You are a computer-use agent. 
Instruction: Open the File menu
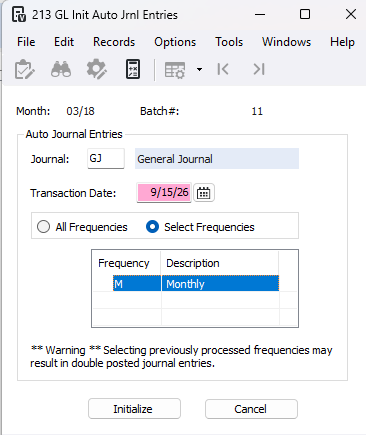click(x=26, y=42)
